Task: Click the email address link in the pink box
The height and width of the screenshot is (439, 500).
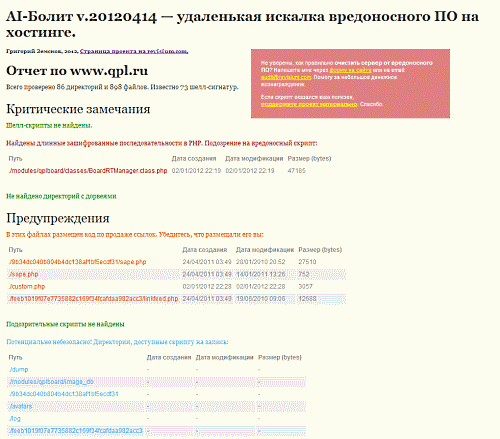Action: pos(286,77)
